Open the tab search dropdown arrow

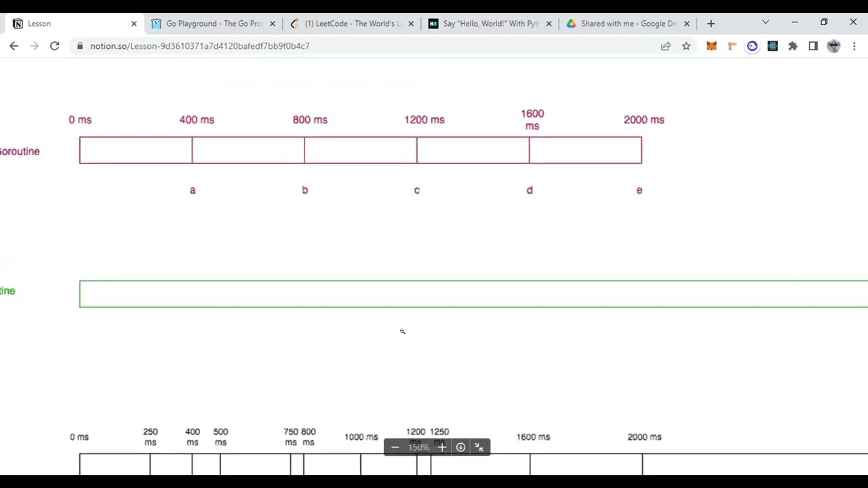(766, 22)
